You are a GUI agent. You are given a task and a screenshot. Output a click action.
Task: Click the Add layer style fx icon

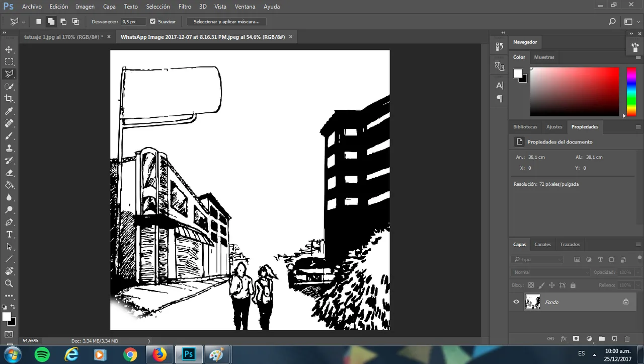[x=563, y=339]
